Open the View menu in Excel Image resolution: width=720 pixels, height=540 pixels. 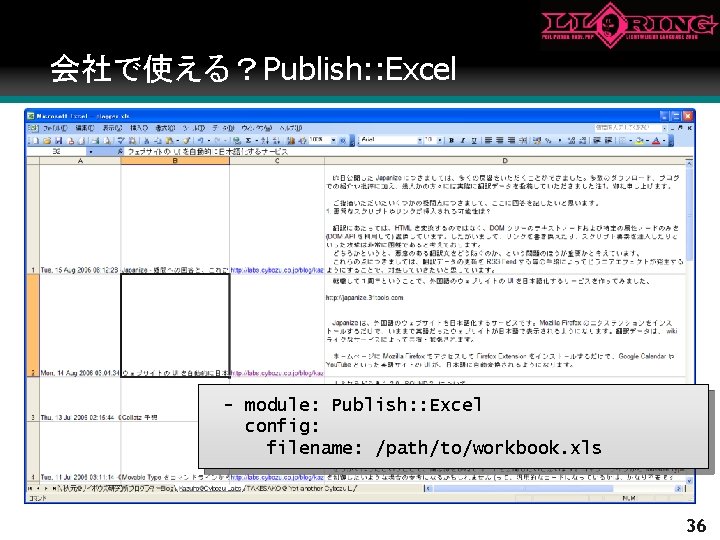[x=112, y=128]
